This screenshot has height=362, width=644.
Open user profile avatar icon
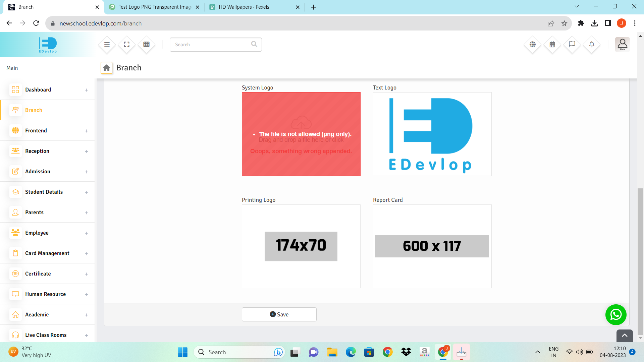(x=622, y=44)
